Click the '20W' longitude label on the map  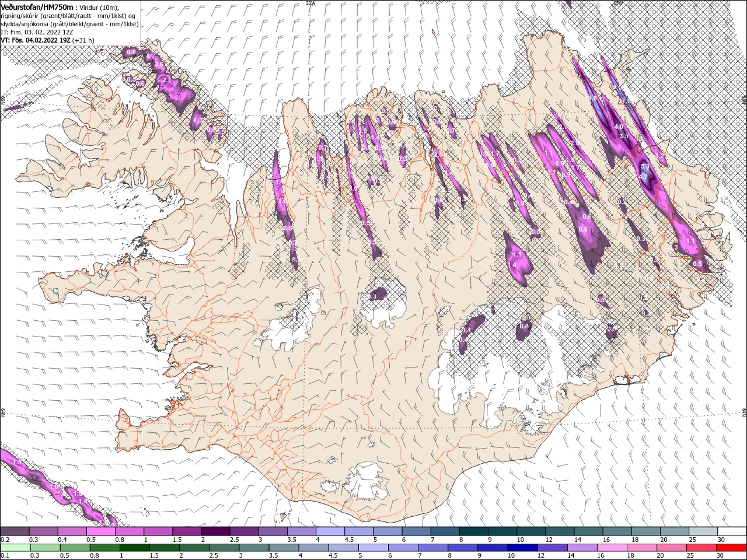(x=310, y=3)
